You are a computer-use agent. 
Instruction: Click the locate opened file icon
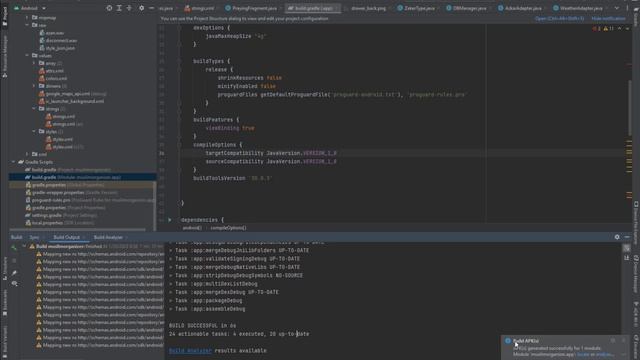click(x=109, y=8)
